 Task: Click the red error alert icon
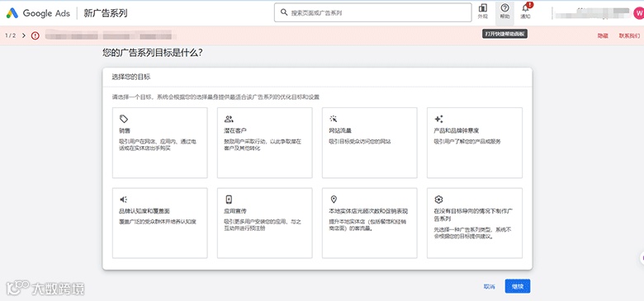click(x=36, y=35)
